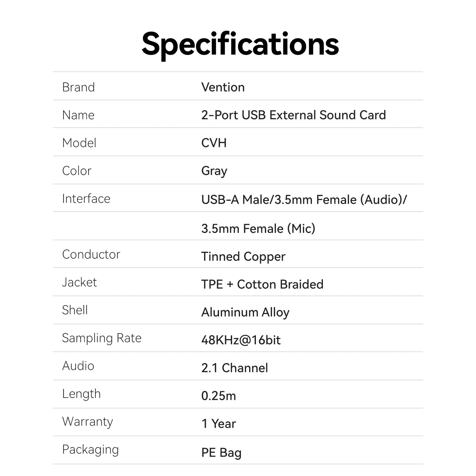Viewport: 476px width, 476px height.
Task: Select the Jacket label
Action: [x=79, y=282]
